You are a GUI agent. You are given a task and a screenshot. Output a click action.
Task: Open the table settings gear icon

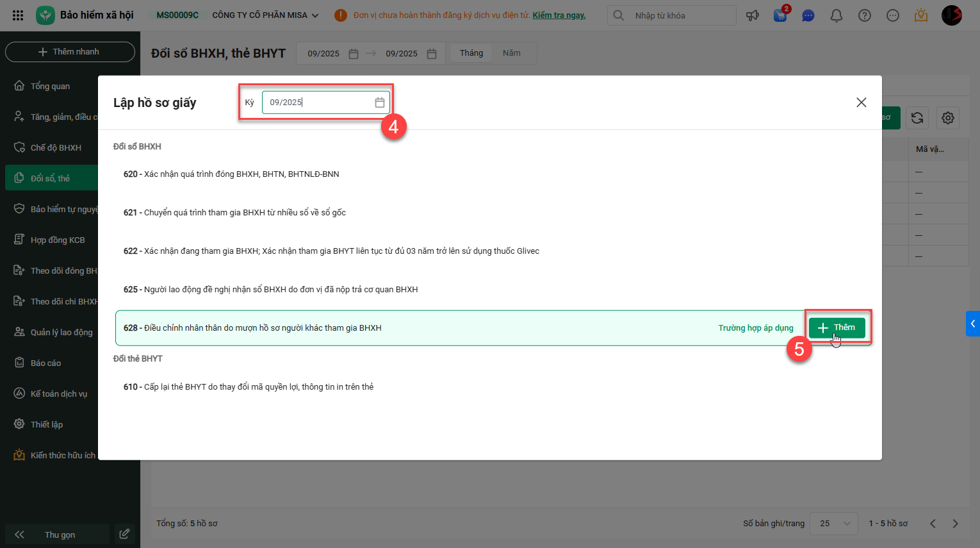(x=948, y=118)
